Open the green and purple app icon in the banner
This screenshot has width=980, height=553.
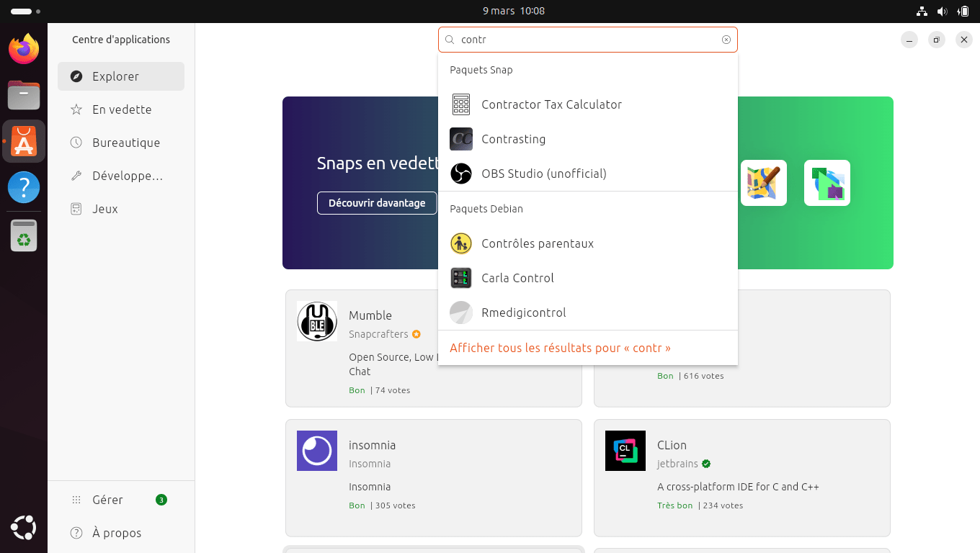[x=827, y=183]
